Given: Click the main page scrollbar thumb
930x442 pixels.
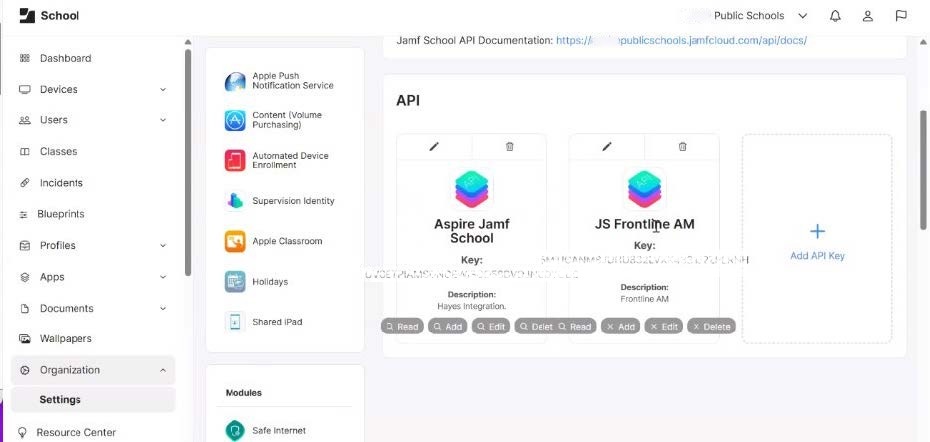Looking at the screenshot, I should click(x=923, y=170).
